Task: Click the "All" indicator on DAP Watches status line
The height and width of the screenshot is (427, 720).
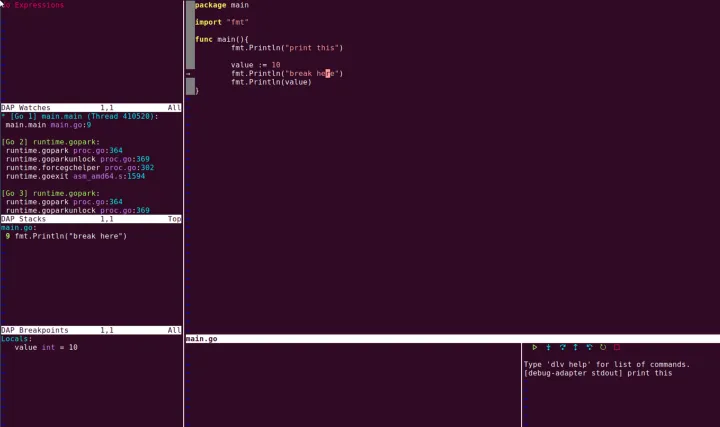Action: pyautogui.click(x=174, y=107)
